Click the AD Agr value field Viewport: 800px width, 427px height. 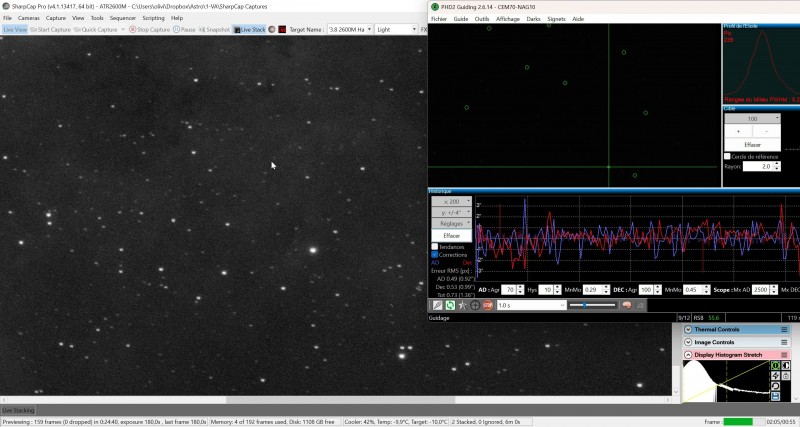[510, 290]
